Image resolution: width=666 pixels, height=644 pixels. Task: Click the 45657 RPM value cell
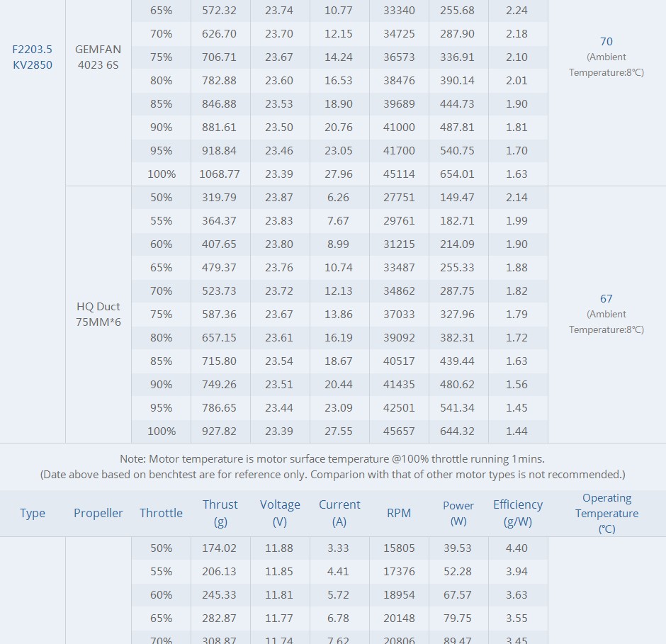point(399,431)
